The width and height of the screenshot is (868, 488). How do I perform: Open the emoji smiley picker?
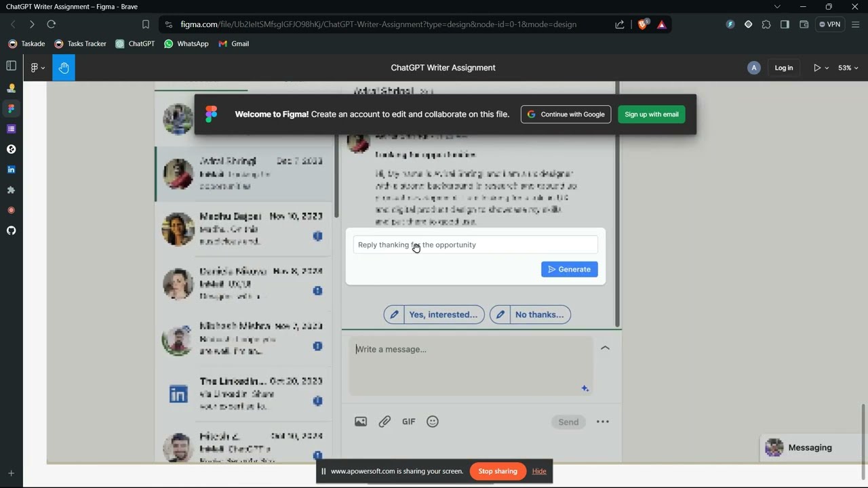tap(433, 422)
